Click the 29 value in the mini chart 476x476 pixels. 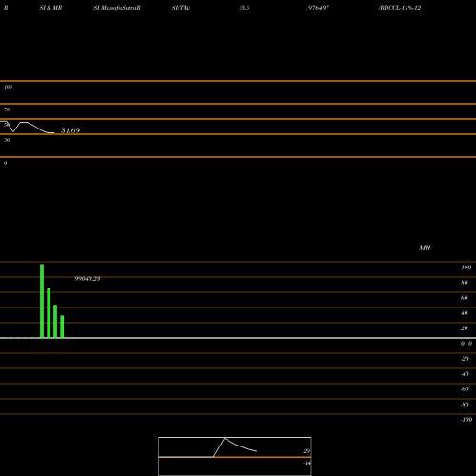(x=307, y=451)
